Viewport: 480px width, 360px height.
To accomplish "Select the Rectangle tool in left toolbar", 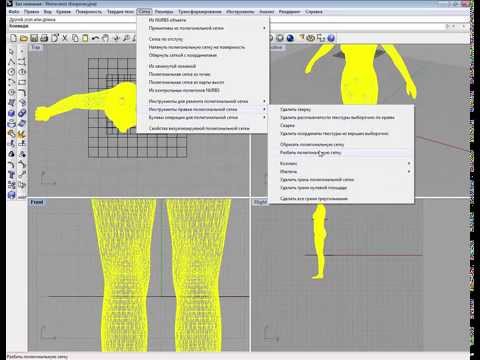I will tap(22, 82).
